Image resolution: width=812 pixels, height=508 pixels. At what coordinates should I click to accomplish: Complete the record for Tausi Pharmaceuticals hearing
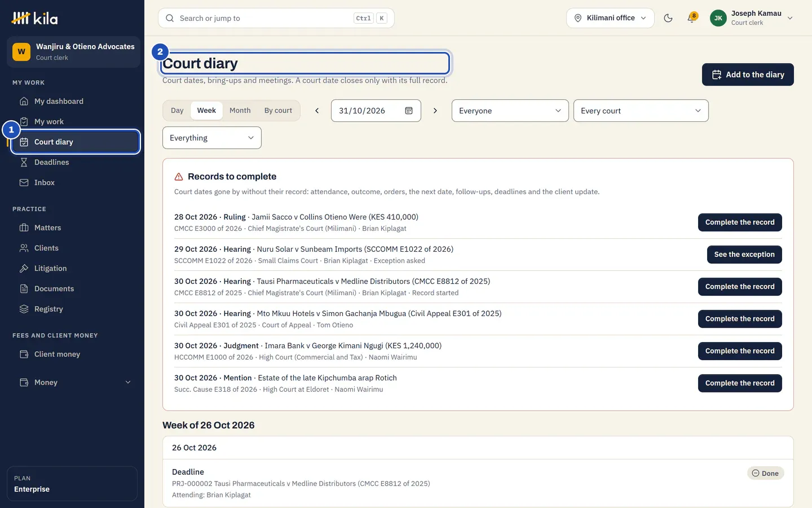(740, 287)
